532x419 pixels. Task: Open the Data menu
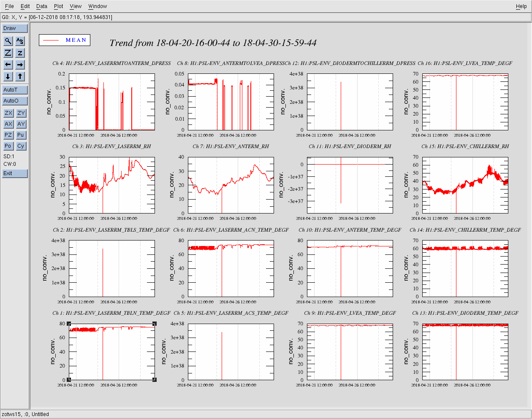coord(42,6)
